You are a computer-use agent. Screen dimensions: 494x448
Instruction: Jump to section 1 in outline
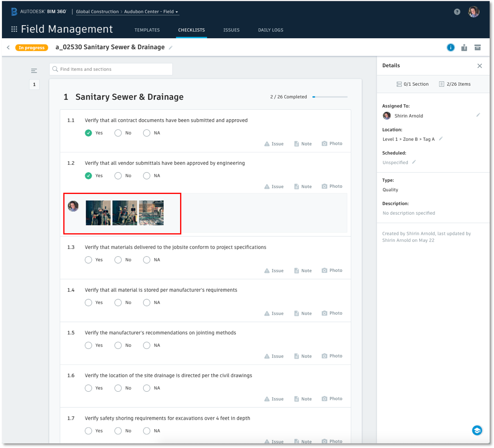pyautogui.click(x=34, y=85)
